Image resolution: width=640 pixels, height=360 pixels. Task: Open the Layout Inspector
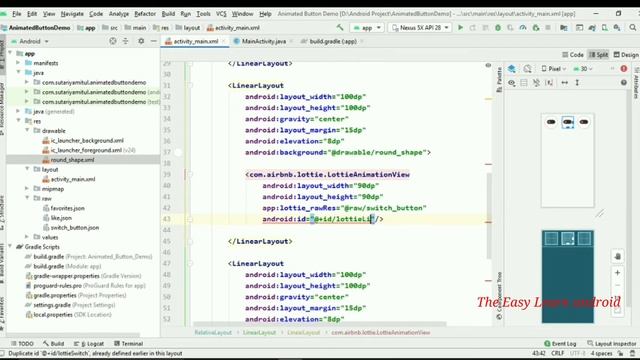pos(611,344)
